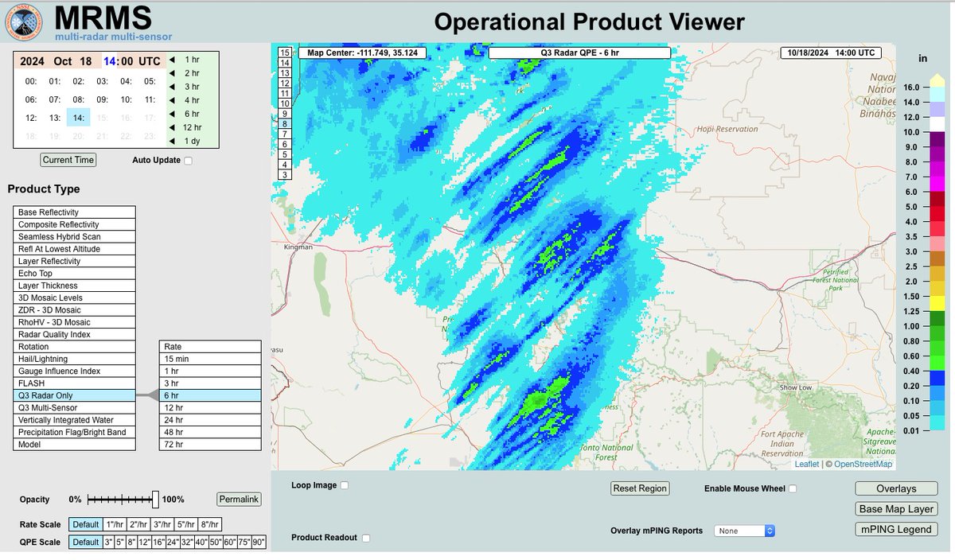Enable the Auto Update checkbox
955x560 pixels.
[x=188, y=160]
